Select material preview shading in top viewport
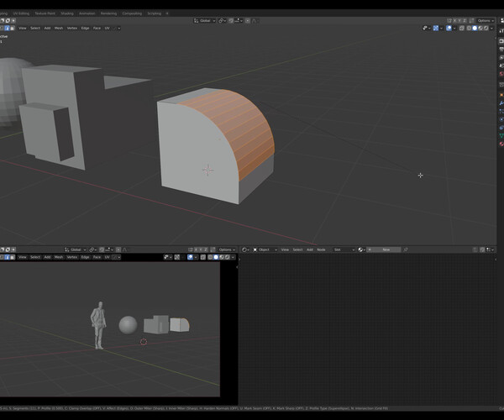 pos(480,29)
